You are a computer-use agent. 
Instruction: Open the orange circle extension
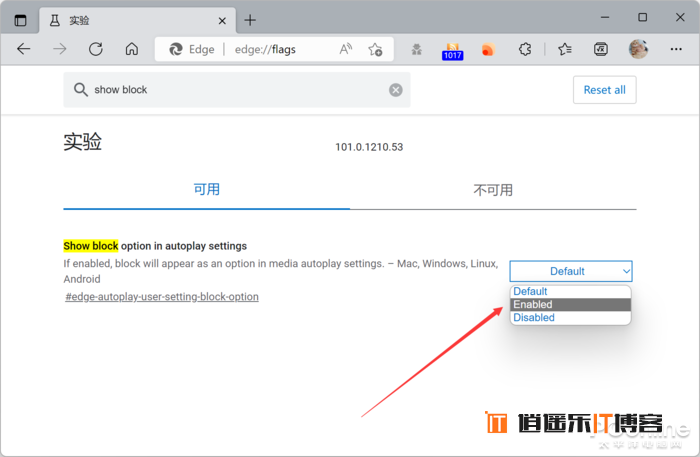(x=488, y=49)
